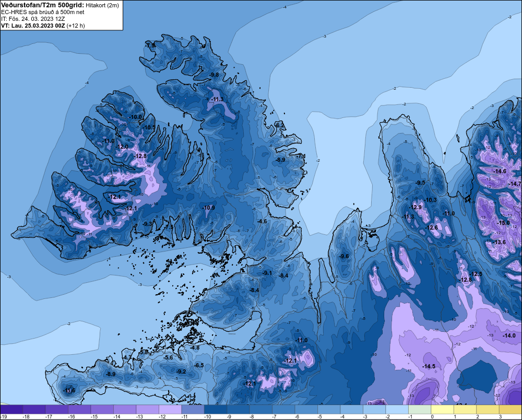
Task: Click the -14 legend tick label
Action: coord(116,417)
